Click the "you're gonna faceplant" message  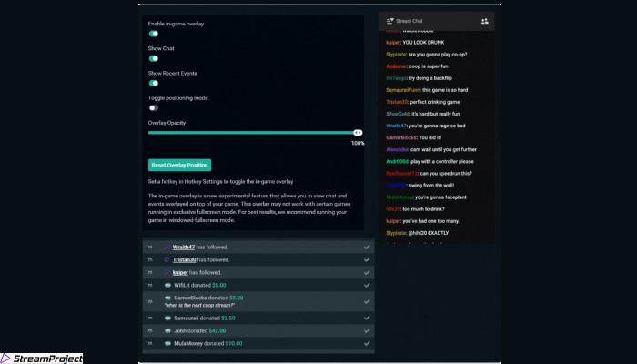click(440, 197)
